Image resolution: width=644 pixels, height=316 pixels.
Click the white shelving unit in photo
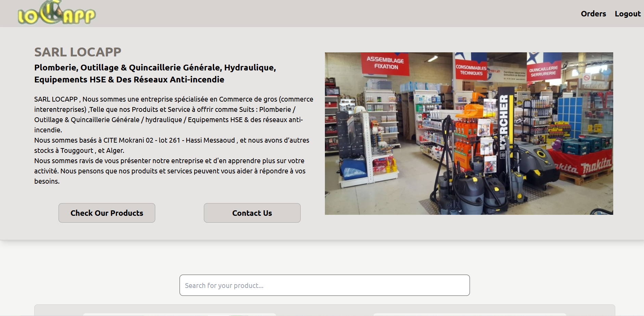[x=381, y=137]
